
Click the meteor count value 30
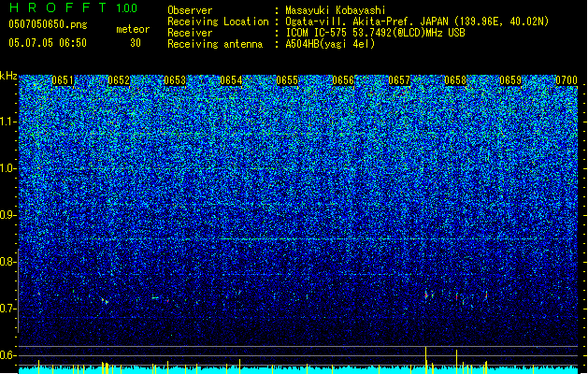click(136, 43)
